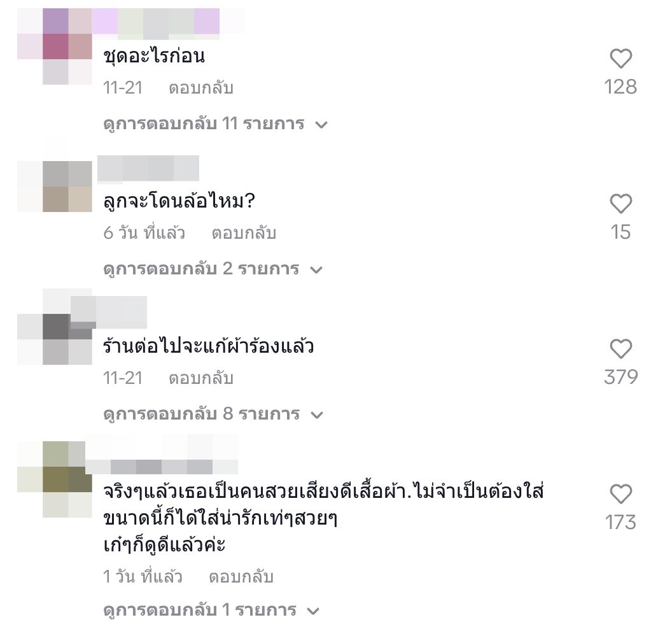This screenshot has width=672, height=629.
Task: Expand 11 replies under first comment
Action: (x=215, y=124)
